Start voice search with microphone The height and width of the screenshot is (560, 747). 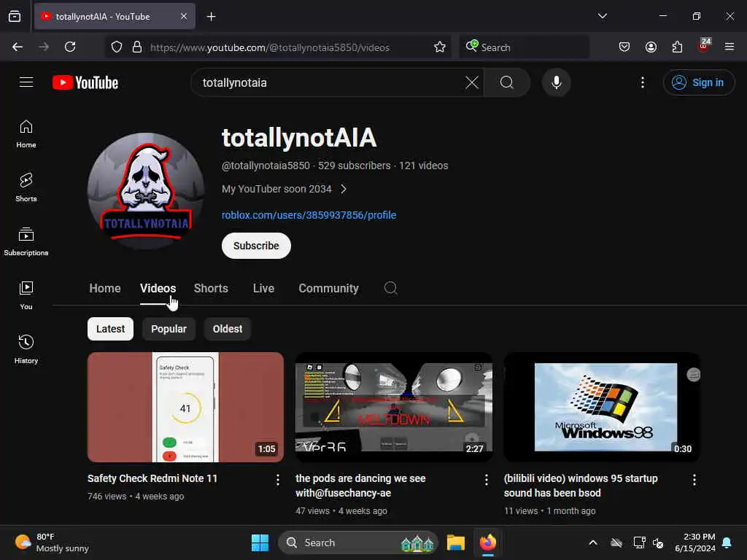coord(556,82)
